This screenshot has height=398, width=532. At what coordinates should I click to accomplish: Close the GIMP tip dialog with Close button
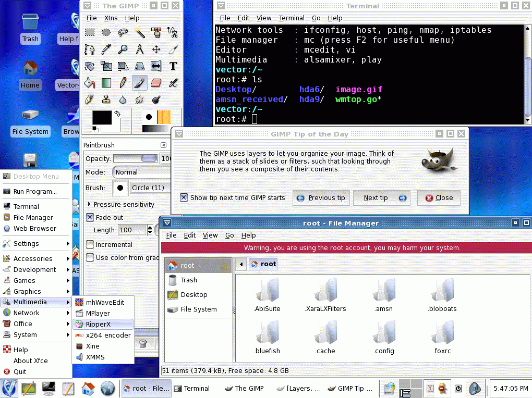pyautogui.click(x=439, y=198)
